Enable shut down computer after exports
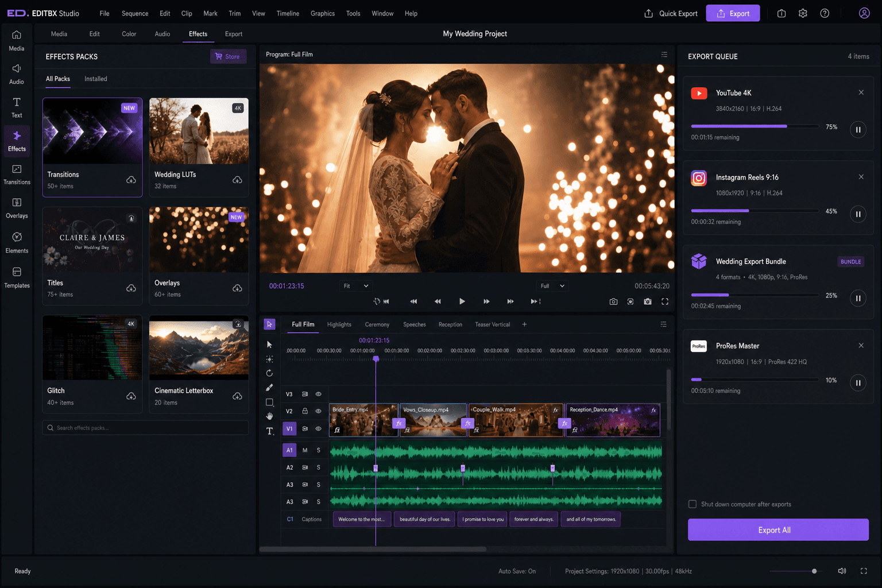This screenshot has height=588, width=882. (x=693, y=504)
